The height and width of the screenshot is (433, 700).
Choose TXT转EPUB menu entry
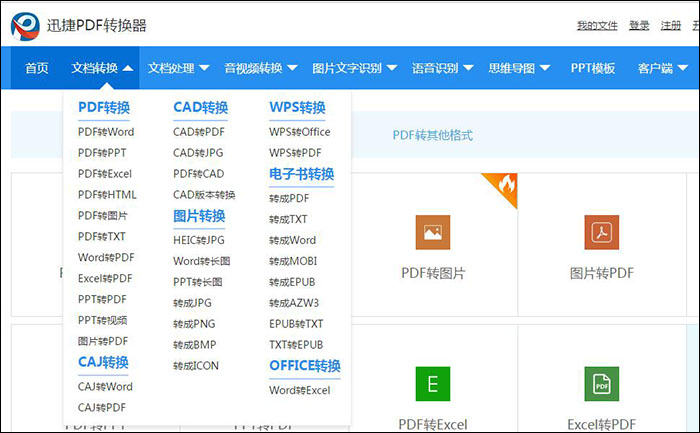coord(296,345)
